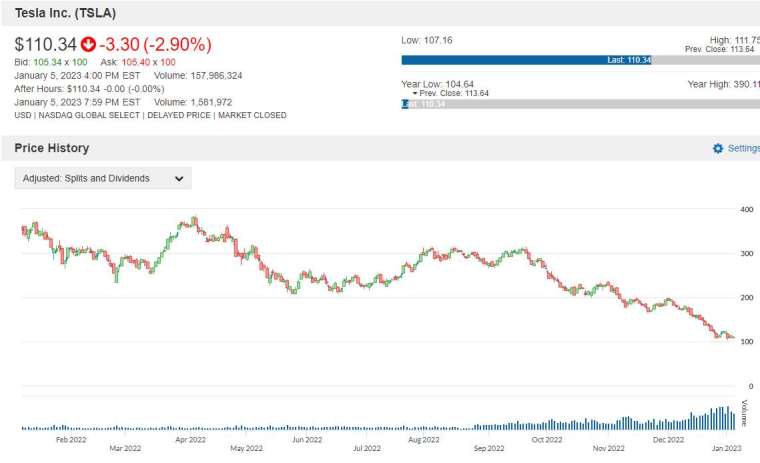Click the latest January 2023 candlestick
Viewport: 760px width, 463px height.
tap(732, 337)
